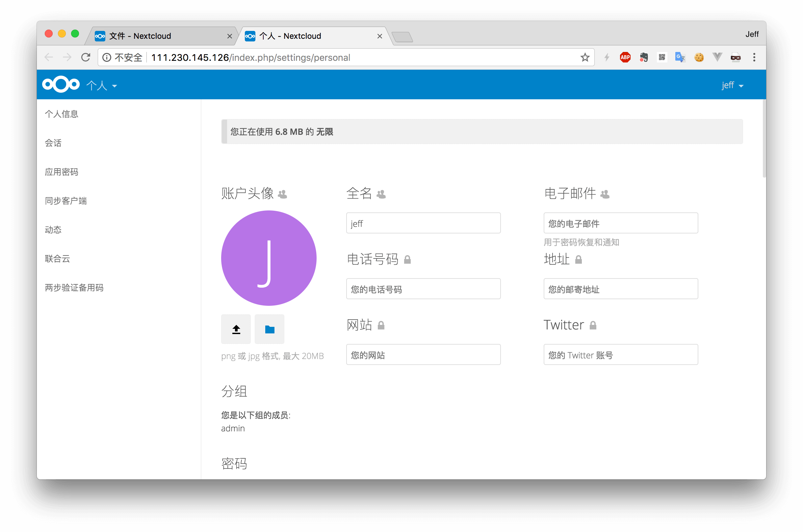This screenshot has height=532, width=803.
Task: Click the purple J avatar image
Action: point(269,258)
